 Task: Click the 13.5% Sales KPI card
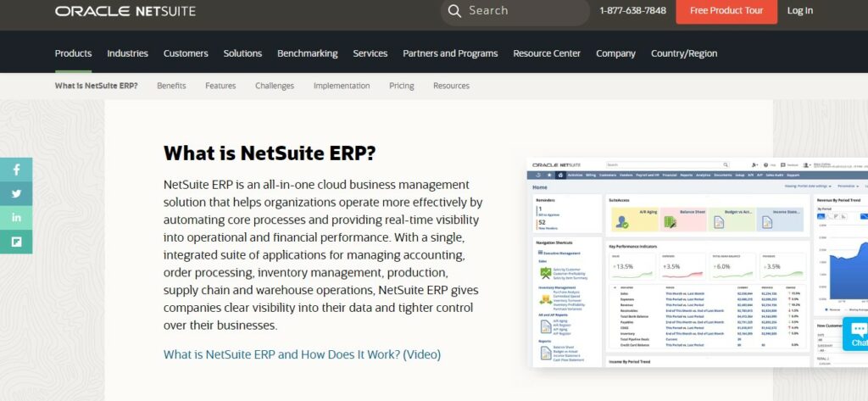632,266
